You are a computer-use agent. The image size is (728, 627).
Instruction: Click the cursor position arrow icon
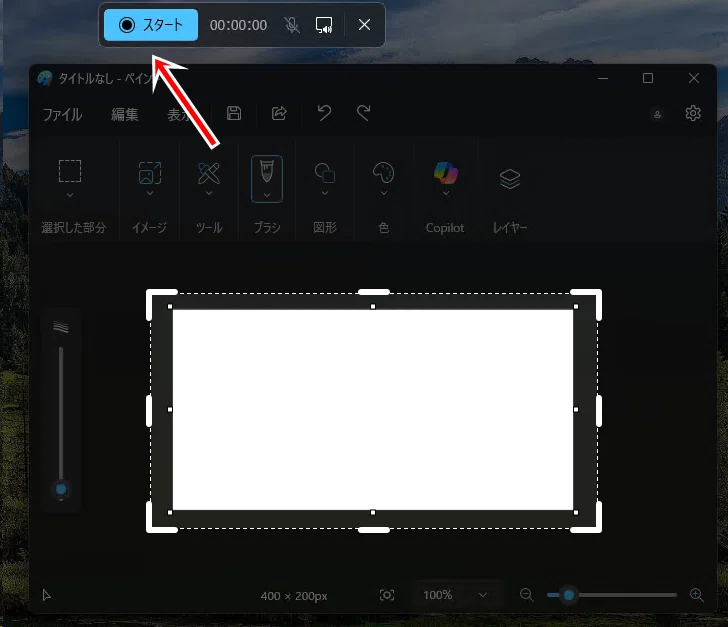[46, 595]
